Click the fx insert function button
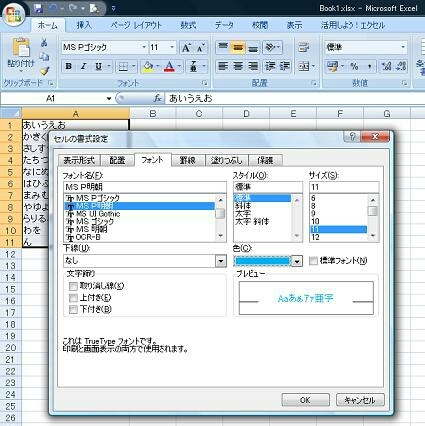Screen dimensions: 425x426 click(x=157, y=98)
